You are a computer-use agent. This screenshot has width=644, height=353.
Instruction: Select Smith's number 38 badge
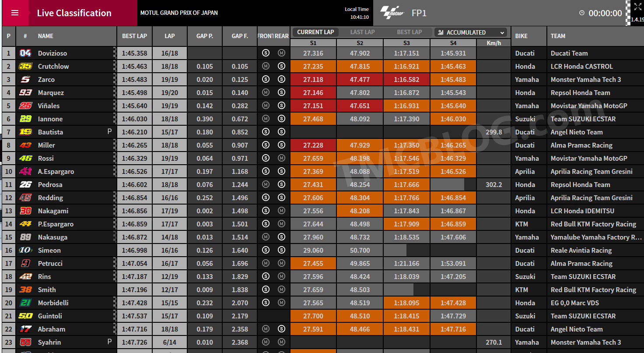[x=25, y=289]
